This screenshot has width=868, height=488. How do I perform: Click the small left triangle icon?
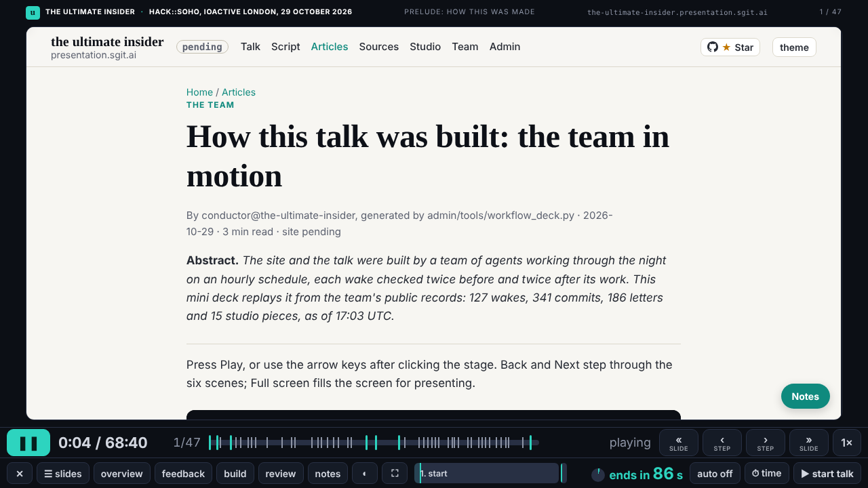pos(365,473)
